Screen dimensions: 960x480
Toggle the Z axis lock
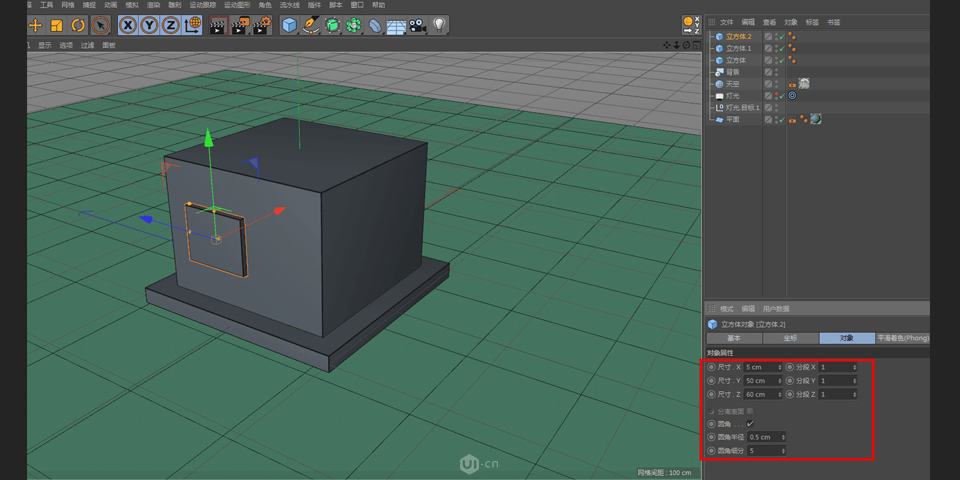[171, 25]
